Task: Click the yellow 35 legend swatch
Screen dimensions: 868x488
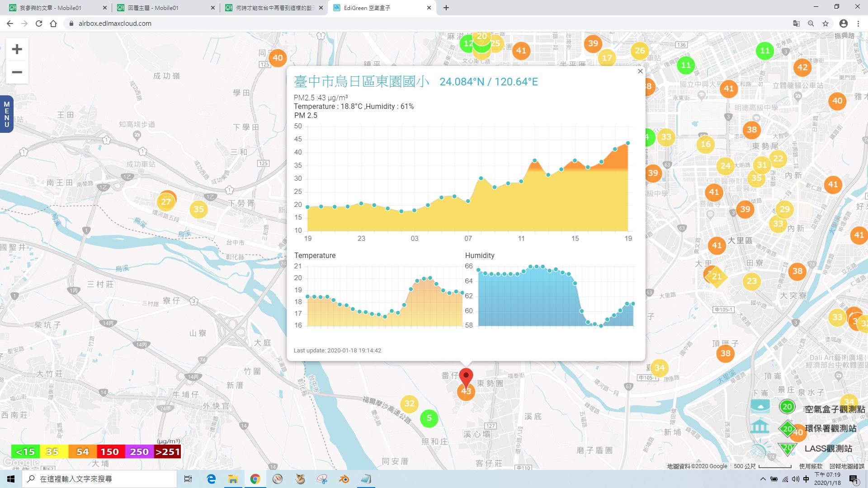Action: [54, 452]
